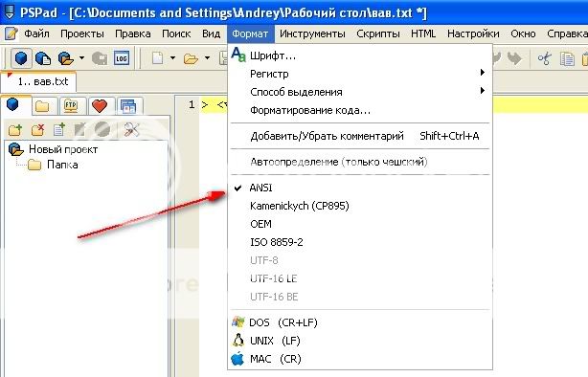
Task: Open the Поиск menu
Action: tap(176, 33)
